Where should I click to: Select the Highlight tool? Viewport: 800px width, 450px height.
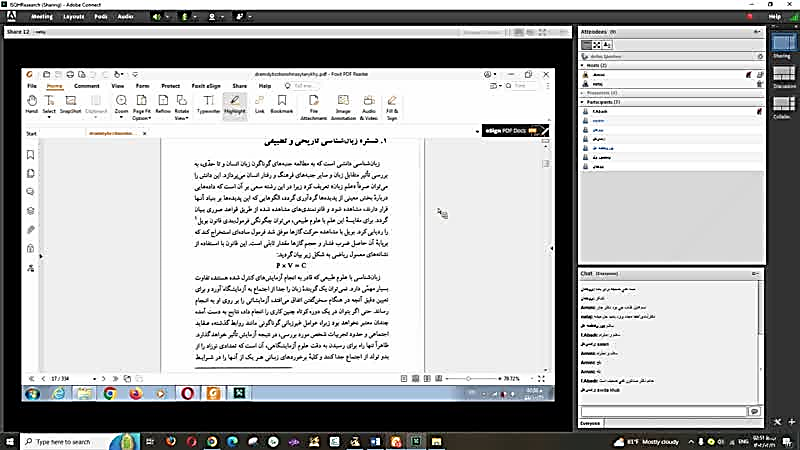tap(235, 104)
